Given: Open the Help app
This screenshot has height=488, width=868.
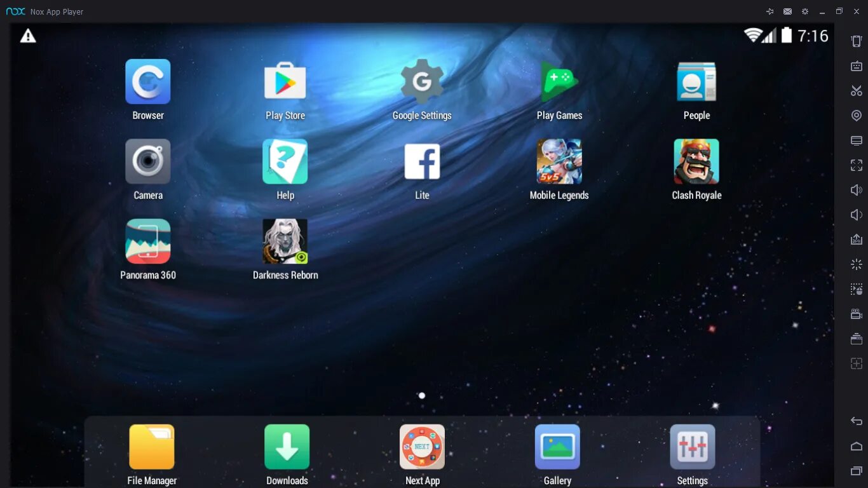Looking at the screenshot, I should click(285, 162).
